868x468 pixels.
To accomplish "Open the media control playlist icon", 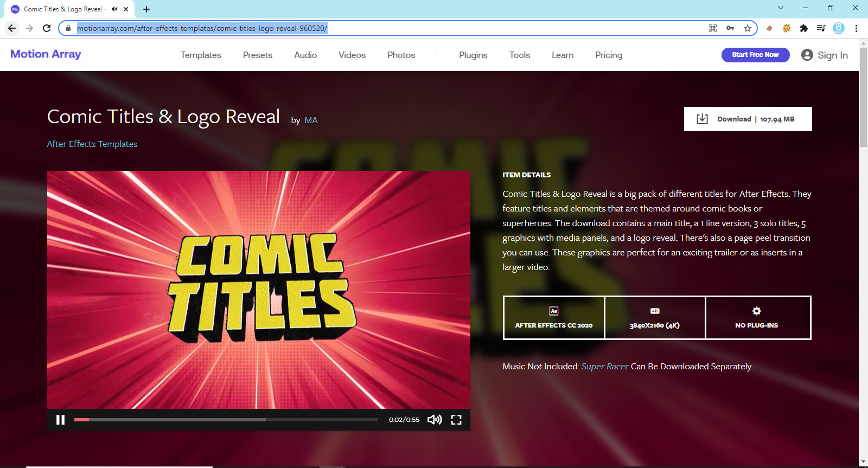I will (821, 28).
